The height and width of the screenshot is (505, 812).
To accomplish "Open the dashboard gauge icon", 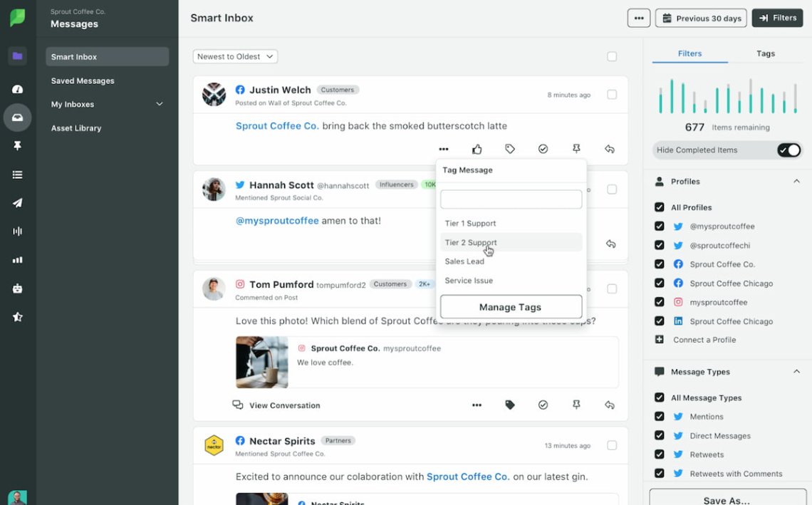I will tap(17, 89).
